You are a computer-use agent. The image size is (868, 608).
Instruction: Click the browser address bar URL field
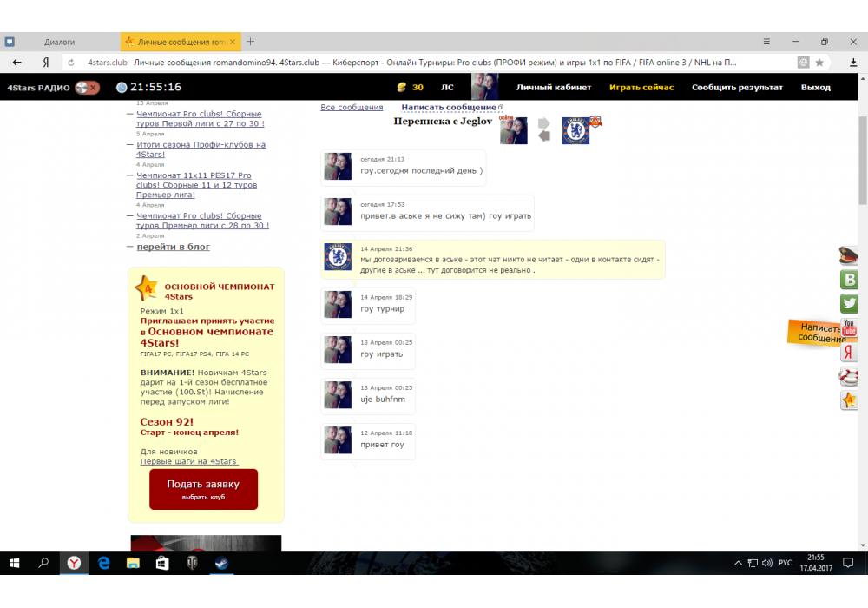pos(417,63)
